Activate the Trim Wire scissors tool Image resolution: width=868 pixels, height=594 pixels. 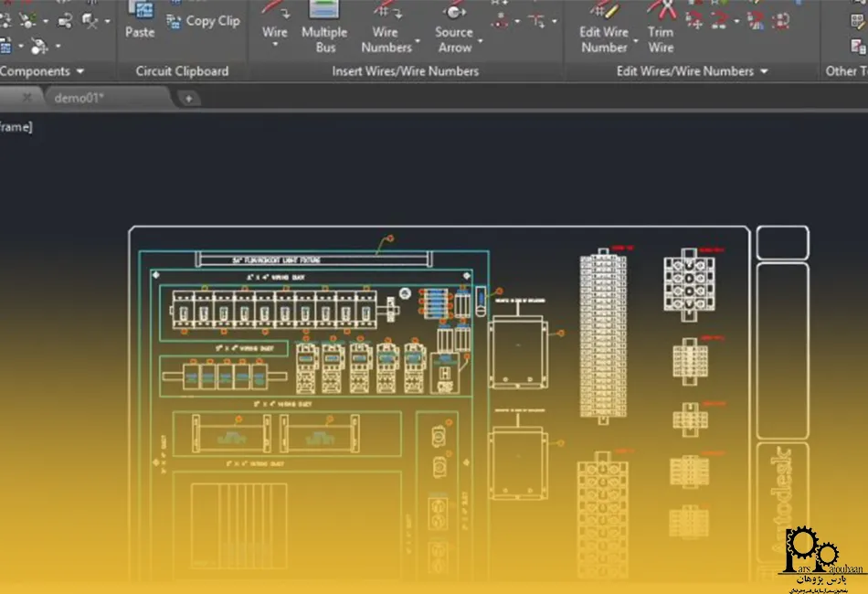tap(661, 13)
